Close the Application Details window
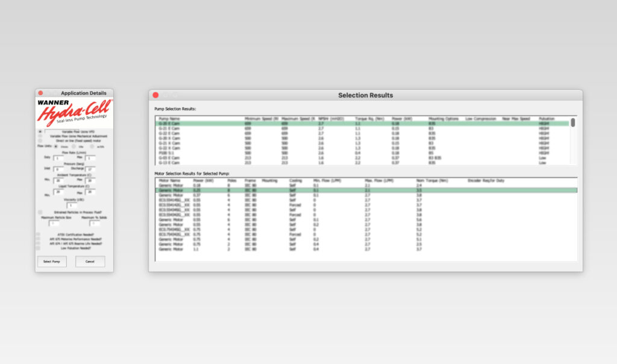 pos(40,93)
